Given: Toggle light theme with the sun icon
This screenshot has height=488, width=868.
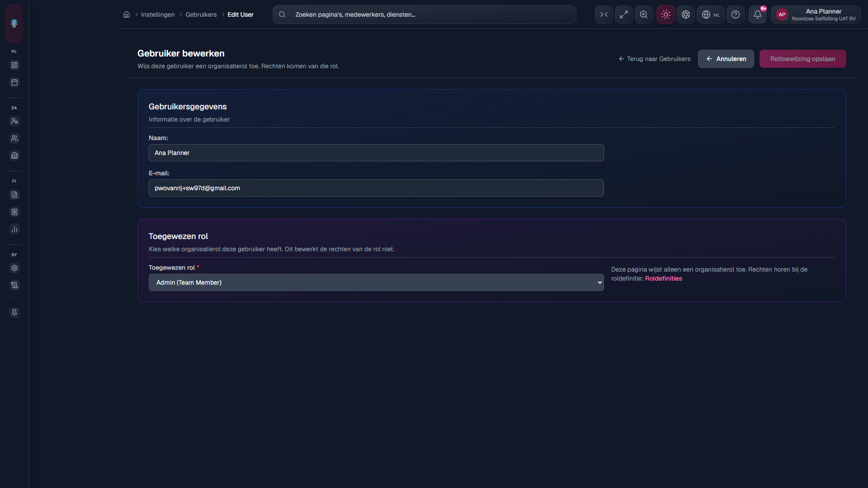Looking at the screenshot, I should coord(666,14).
